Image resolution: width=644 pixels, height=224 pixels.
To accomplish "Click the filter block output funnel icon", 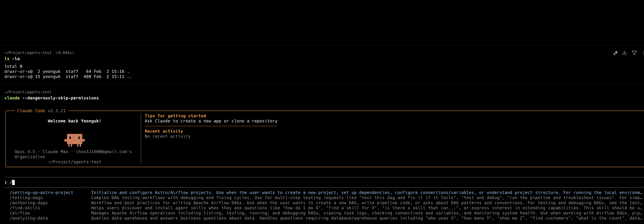I will (x=634, y=53).
